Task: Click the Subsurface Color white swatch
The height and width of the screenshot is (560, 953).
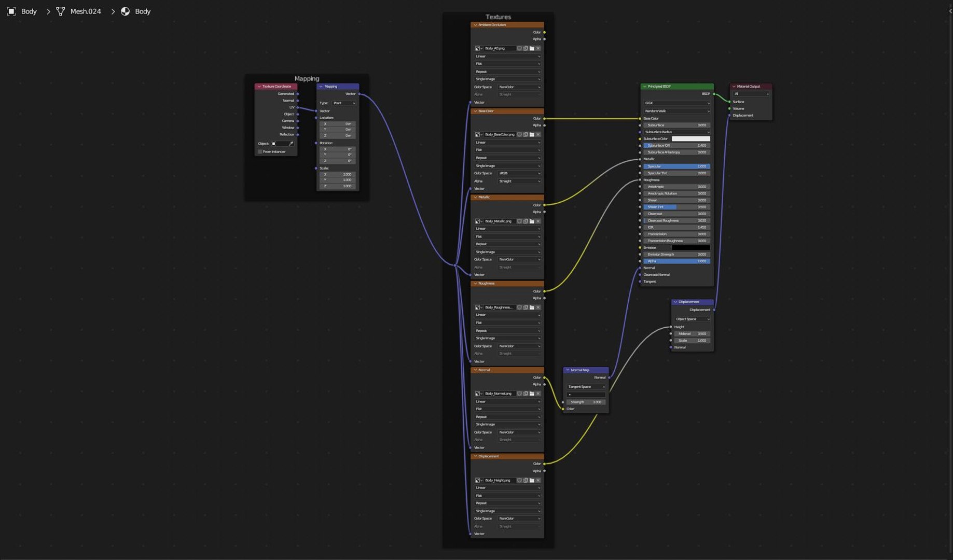Action: click(691, 138)
